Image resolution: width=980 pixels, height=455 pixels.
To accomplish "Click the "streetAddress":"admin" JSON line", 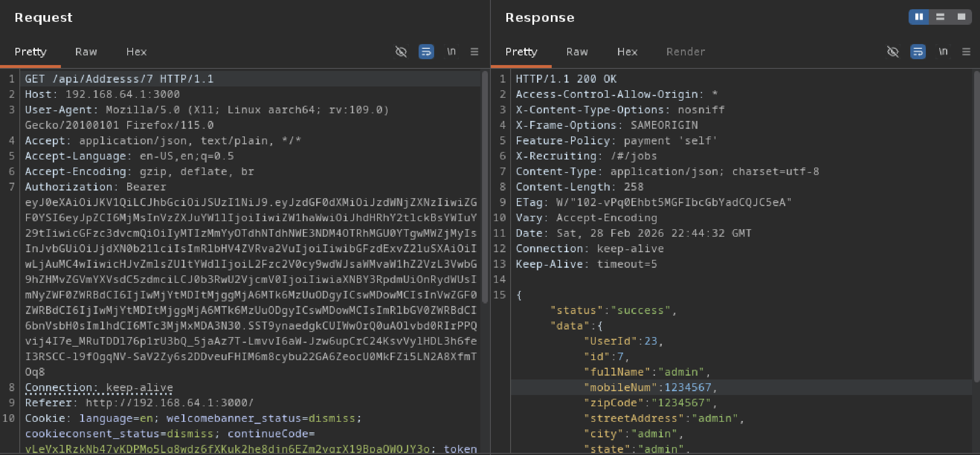I will (x=664, y=418).
